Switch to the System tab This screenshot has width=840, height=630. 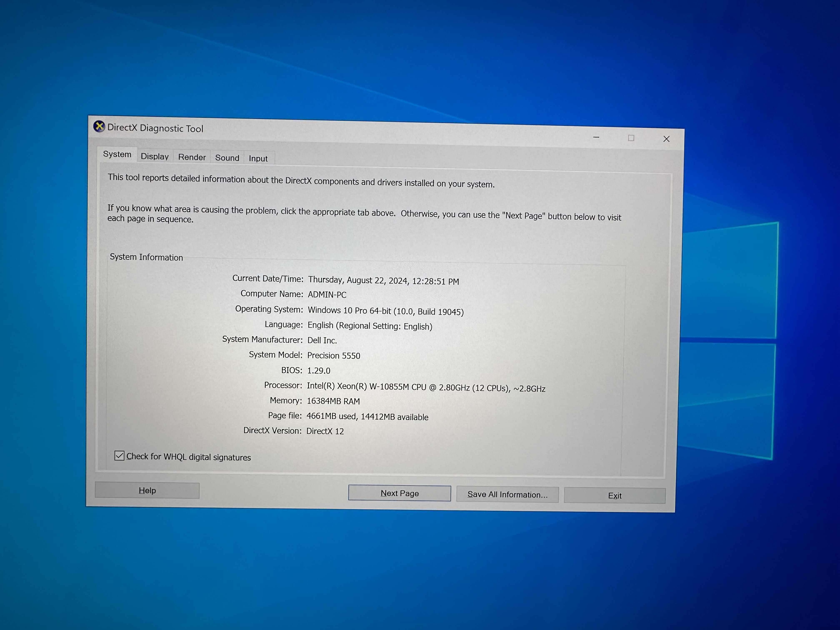pos(117,154)
